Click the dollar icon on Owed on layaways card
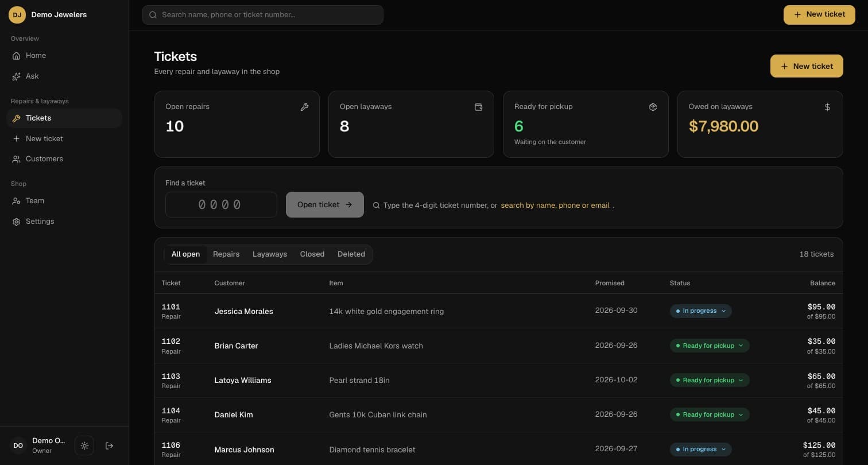The image size is (868, 465). (827, 107)
